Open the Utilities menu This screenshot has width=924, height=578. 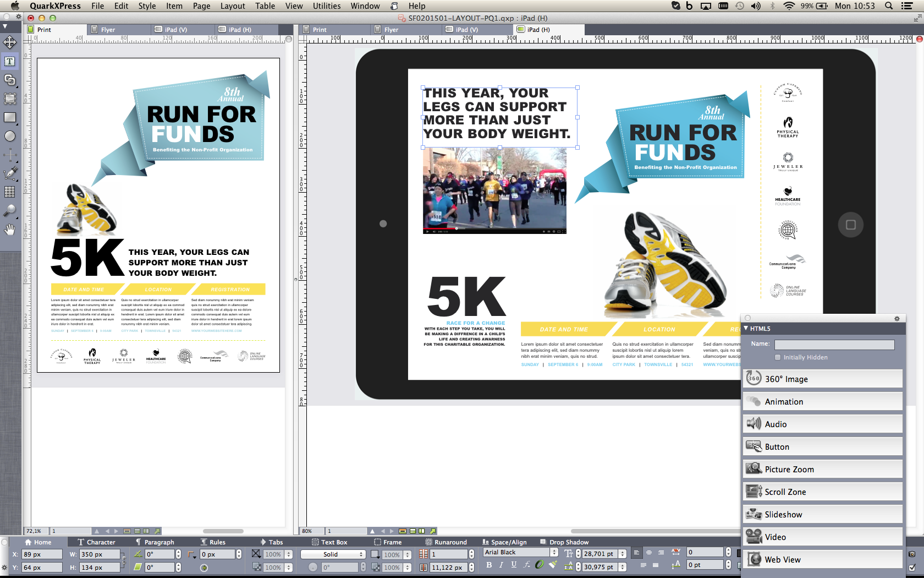tap(327, 6)
